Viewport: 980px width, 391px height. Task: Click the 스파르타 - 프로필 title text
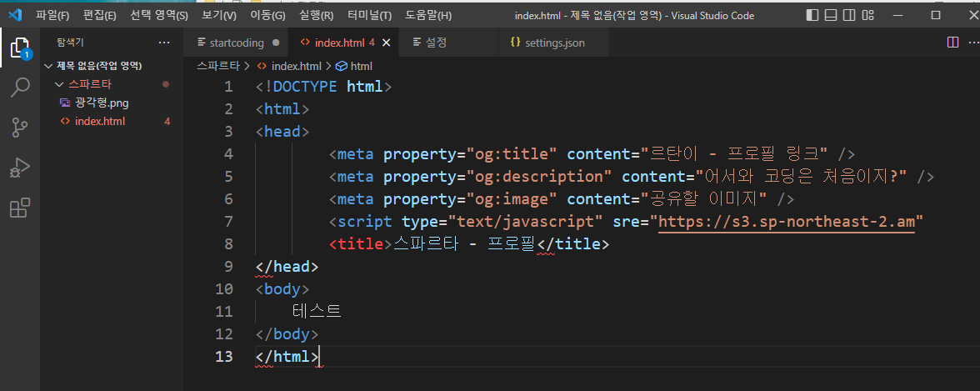[x=465, y=244]
